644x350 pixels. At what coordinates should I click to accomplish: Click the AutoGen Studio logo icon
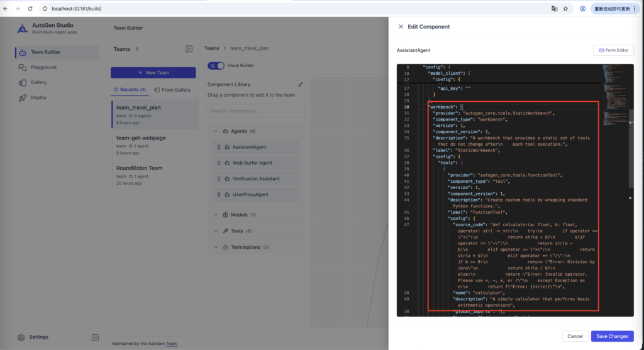click(x=22, y=28)
